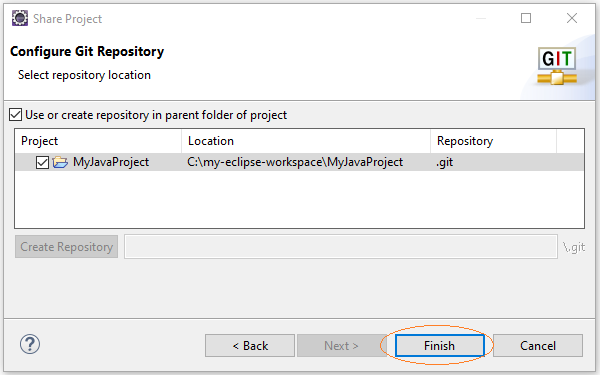This screenshot has height=375, width=600.
Task: Click the C:\my-eclipse-workspace\MyJavaProject location cell
Action: (x=295, y=162)
